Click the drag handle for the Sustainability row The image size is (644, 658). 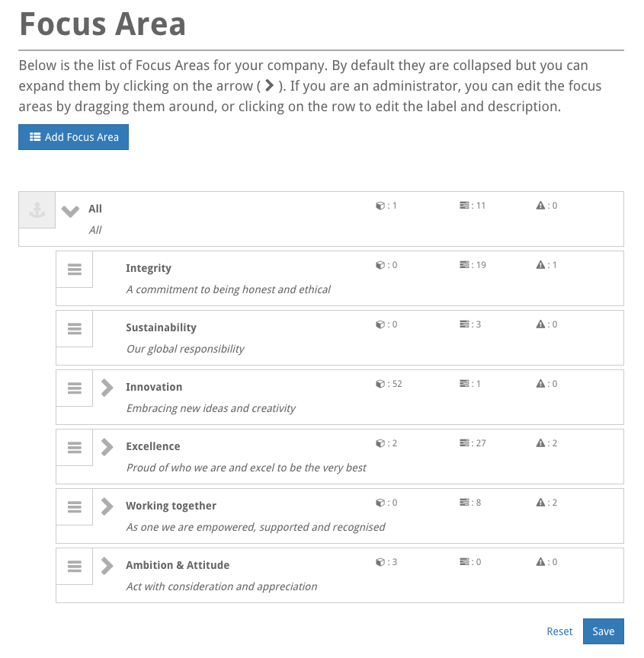click(74, 328)
